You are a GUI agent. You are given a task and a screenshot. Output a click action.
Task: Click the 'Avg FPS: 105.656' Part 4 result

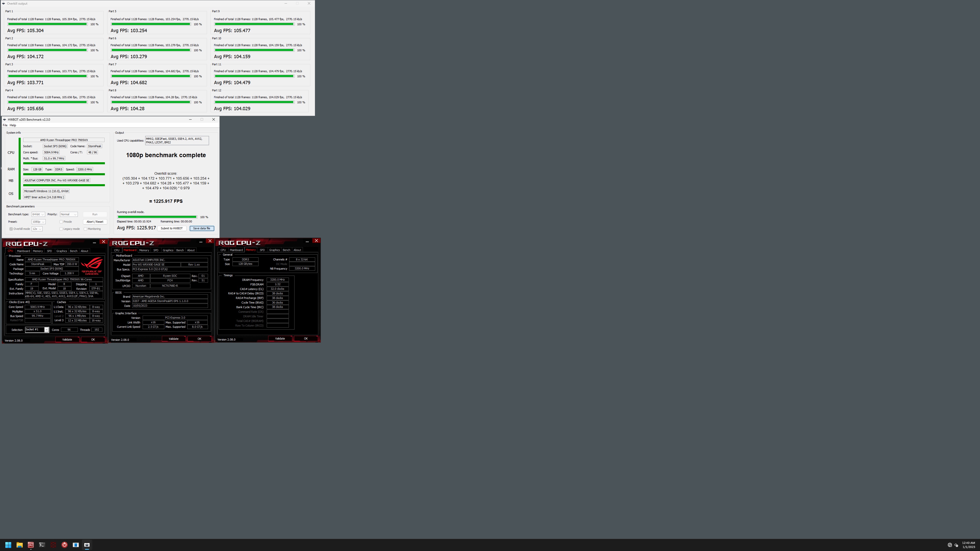pyautogui.click(x=26, y=109)
